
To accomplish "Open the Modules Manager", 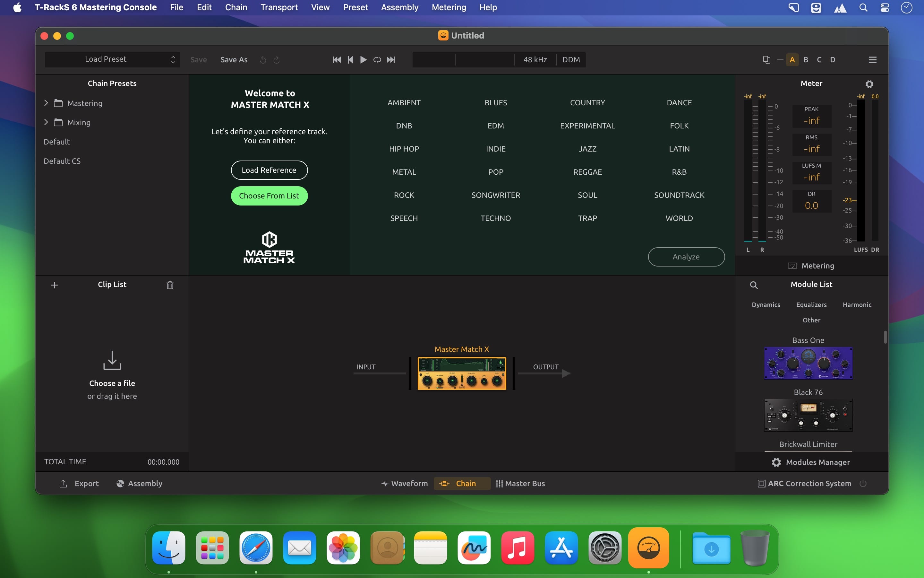I will click(x=811, y=462).
